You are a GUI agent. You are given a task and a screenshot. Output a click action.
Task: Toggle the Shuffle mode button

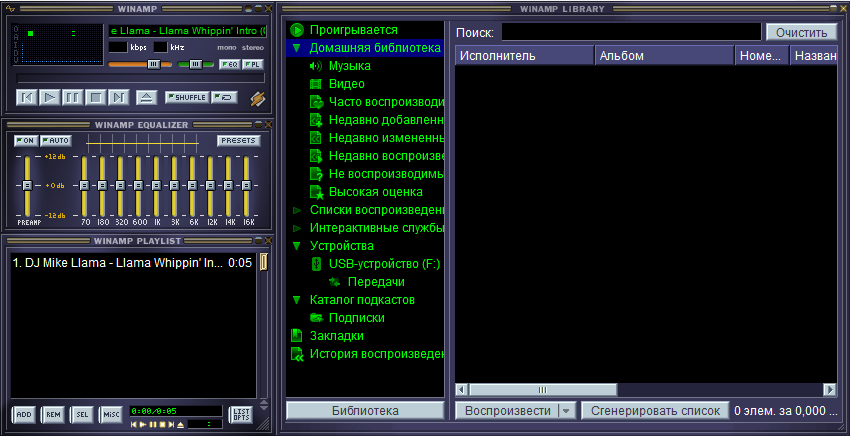coord(187,98)
